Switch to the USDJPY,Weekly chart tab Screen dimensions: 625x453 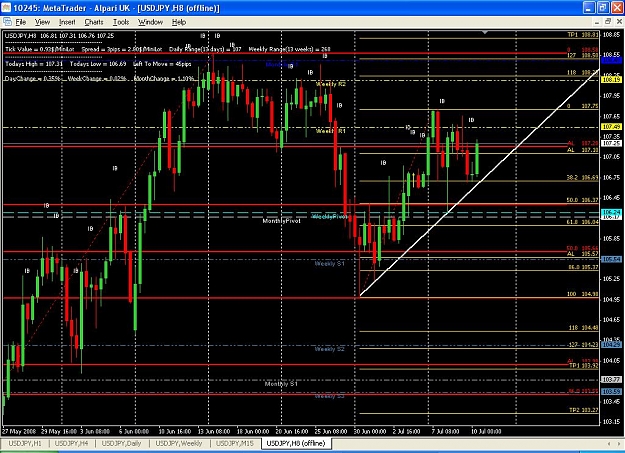coord(179,443)
